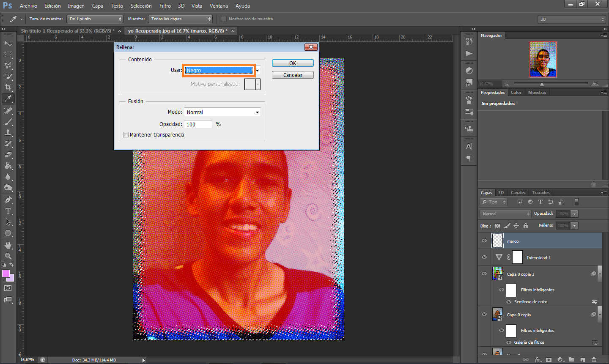Select the Rectangular Marquee tool
The height and width of the screenshot is (364, 609).
pyautogui.click(x=8, y=55)
